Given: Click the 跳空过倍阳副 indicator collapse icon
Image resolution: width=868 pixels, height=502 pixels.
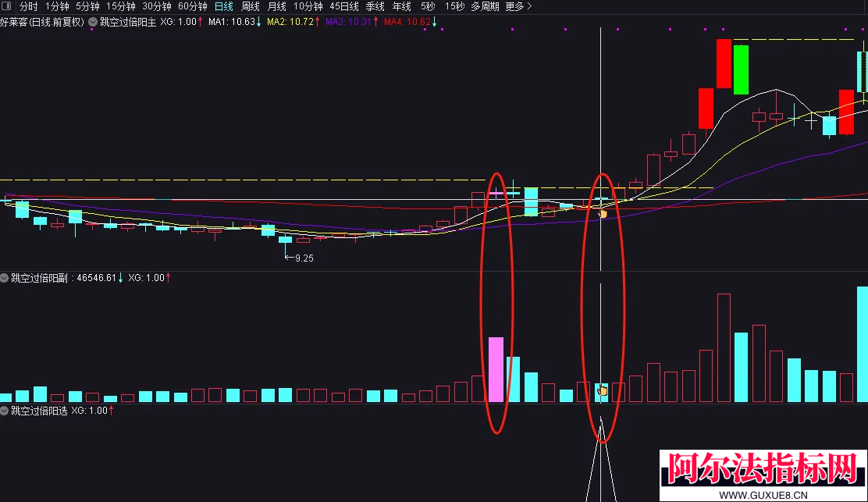Looking at the screenshot, I should [5, 278].
